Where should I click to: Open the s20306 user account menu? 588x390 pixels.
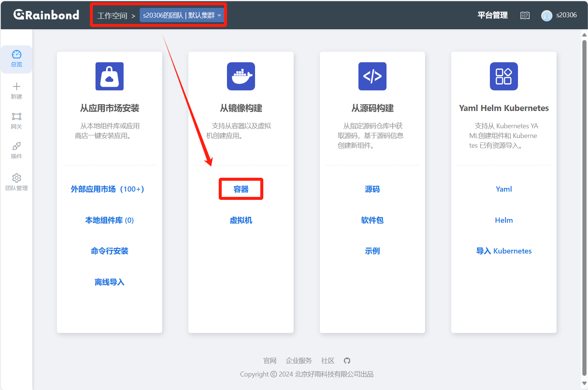tap(559, 15)
